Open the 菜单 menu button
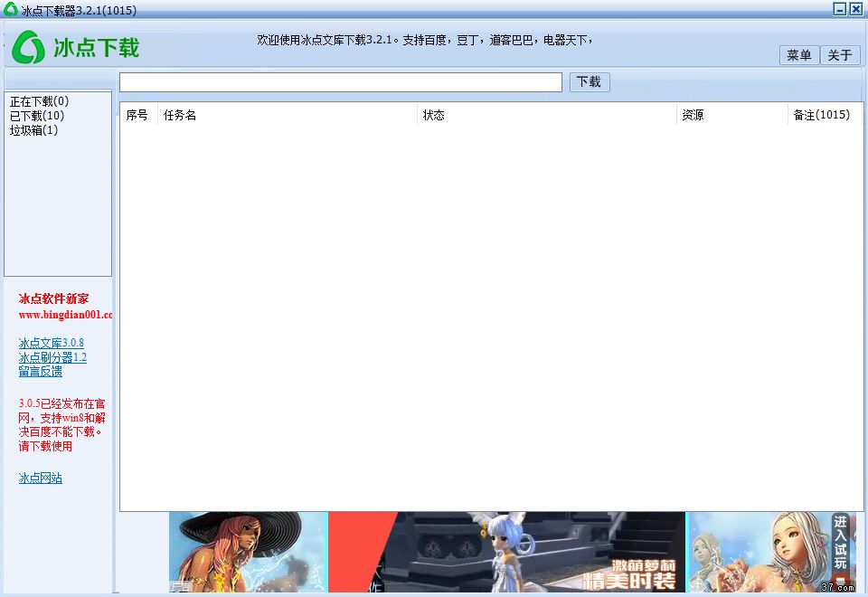This screenshot has width=868, height=597. [798, 55]
